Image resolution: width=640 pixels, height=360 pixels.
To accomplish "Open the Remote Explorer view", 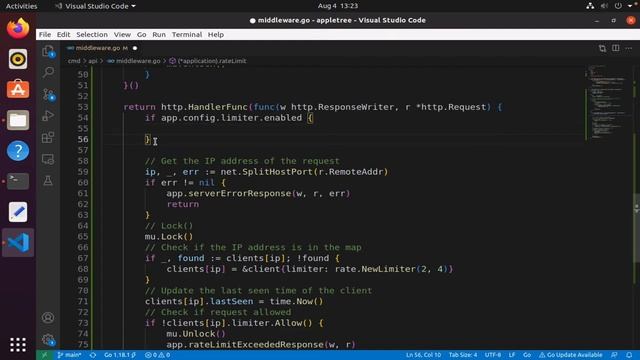I will [48, 159].
